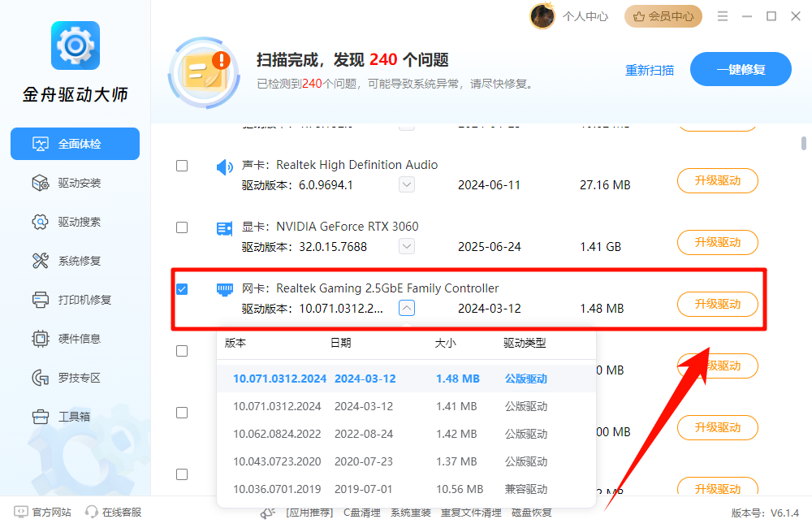Click 重新扫描 to rescan
This screenshot has height=528, width=812.
(650, 71)
